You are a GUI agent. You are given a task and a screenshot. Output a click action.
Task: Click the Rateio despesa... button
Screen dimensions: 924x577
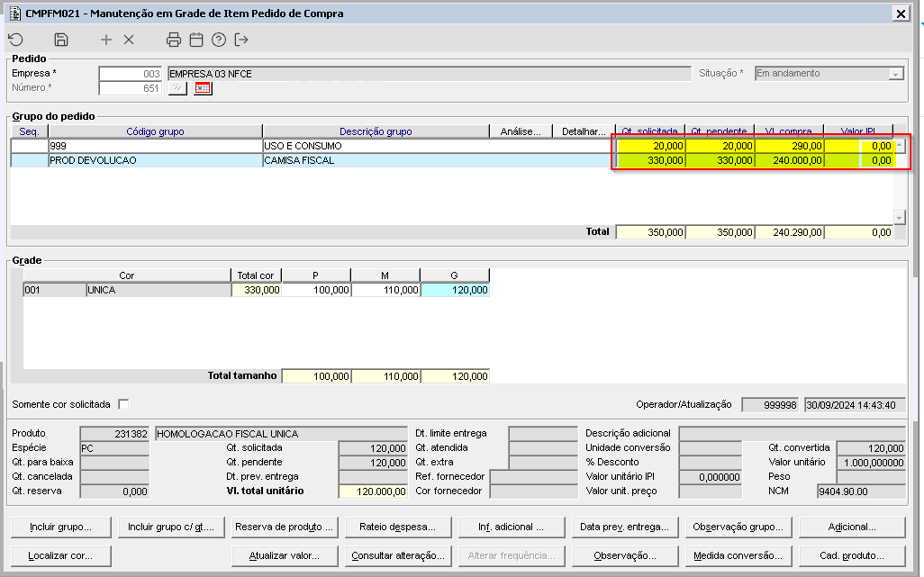click(397, 527)
